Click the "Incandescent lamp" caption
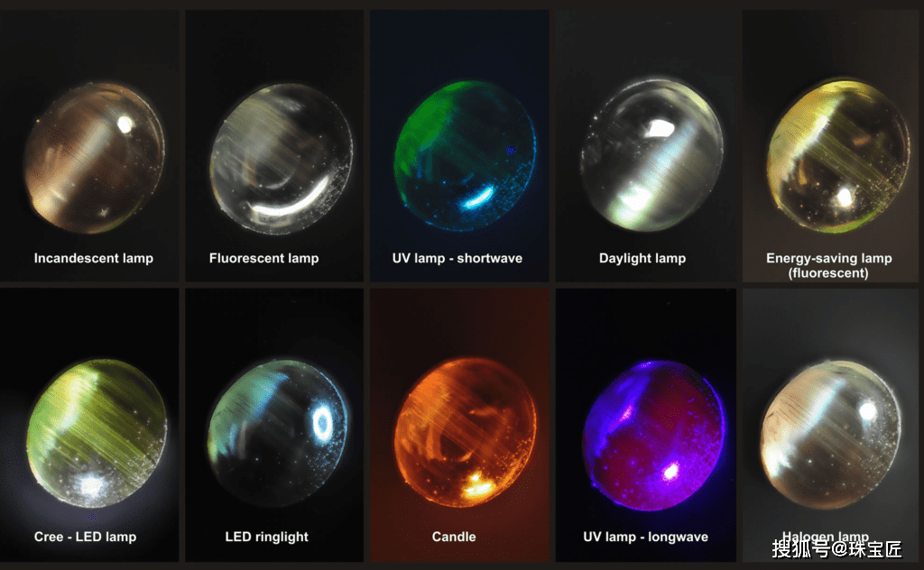The width and height of the screenshot is (924, 570). (94, 258)
